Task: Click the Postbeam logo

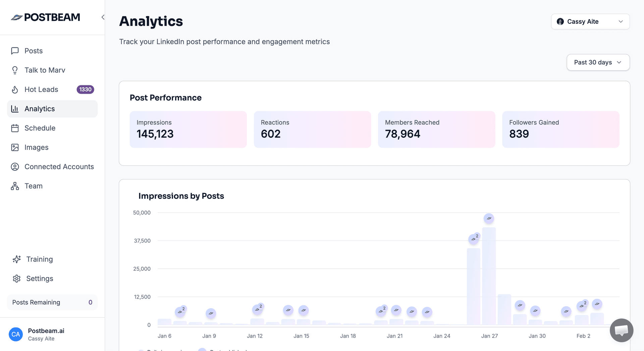Action: 46,17
